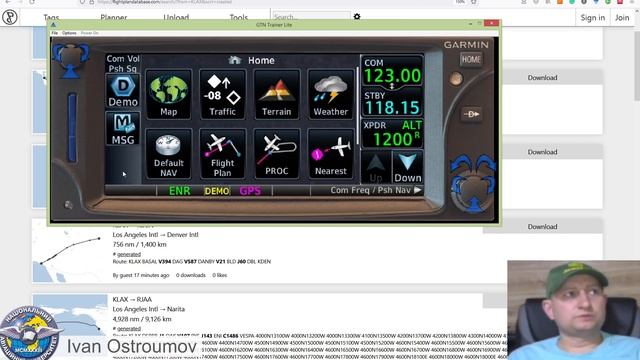Viewport: 640px width, 360px height.
Task: Click the GTN page list scrollbar
Action: click(358, 105)
